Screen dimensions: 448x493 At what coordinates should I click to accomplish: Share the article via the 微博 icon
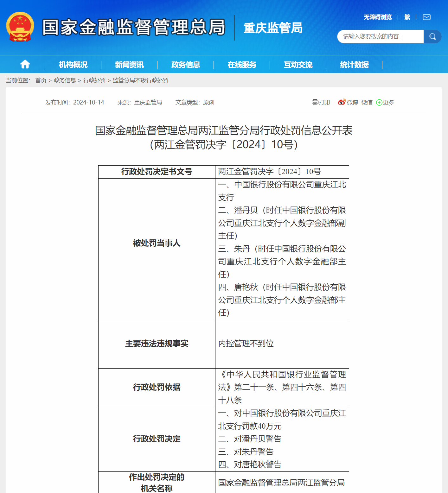[342, 102]
